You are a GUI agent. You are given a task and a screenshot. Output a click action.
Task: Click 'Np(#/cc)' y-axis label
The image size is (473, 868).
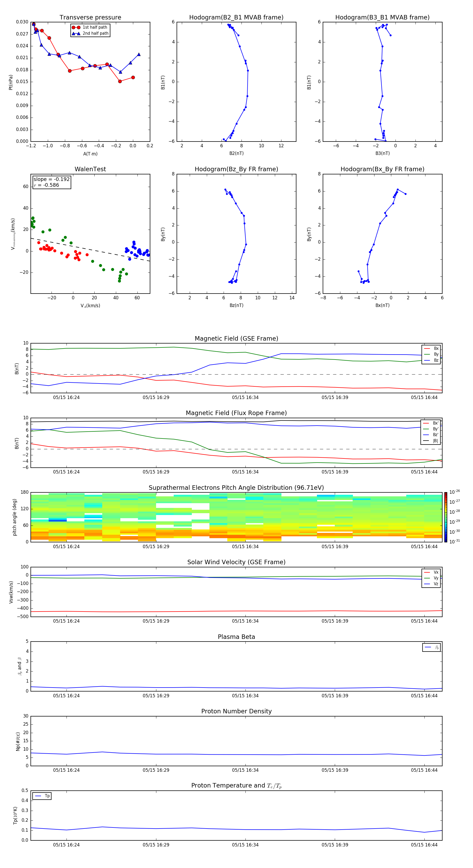click(x=18, y=741)
